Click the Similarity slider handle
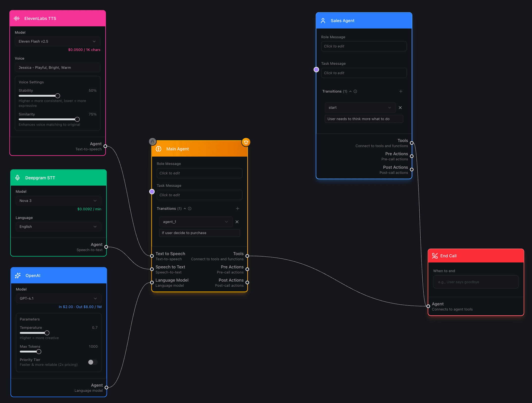 (77, 119)
